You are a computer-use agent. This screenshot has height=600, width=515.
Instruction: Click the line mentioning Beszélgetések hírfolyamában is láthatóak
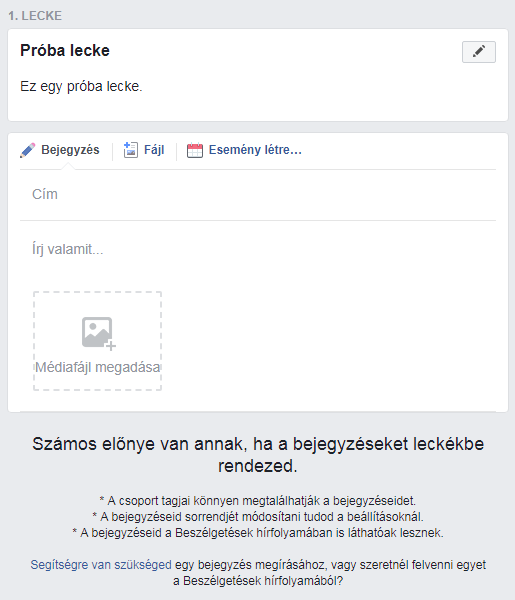point(258,533)
